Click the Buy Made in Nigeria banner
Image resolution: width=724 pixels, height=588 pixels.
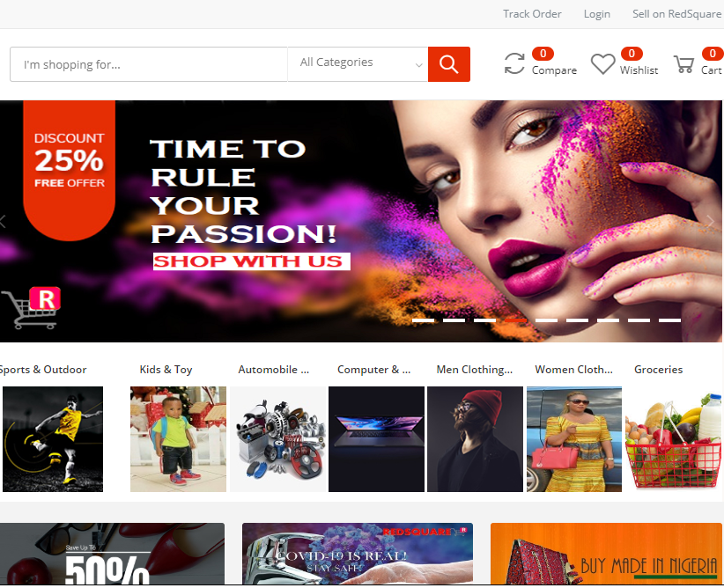point(607,555)
